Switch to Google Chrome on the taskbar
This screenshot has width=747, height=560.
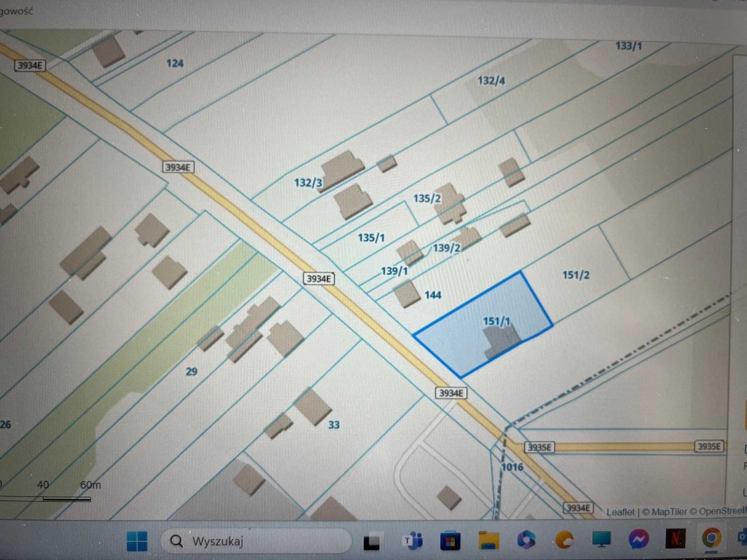(711, 537)
